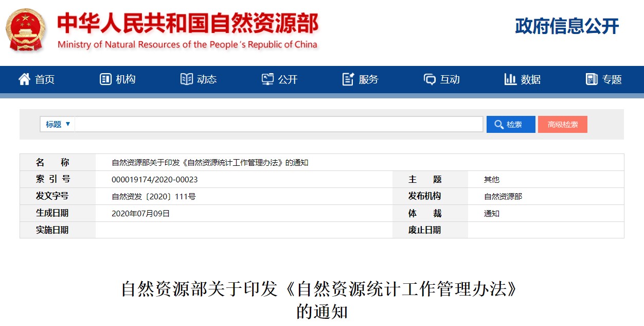Open the 标题 search field dropdown
Viewport: 644px width, 326px height.
pos(58,124)
